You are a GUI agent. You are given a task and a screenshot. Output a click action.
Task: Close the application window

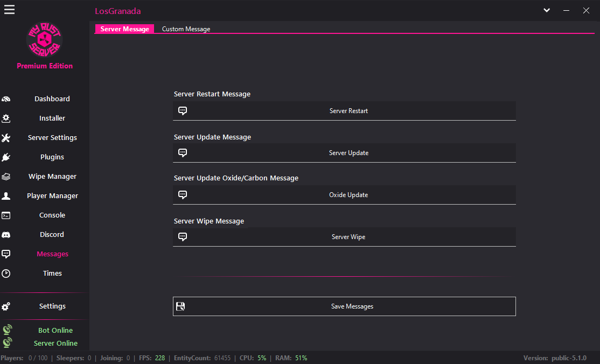[586, 10]
